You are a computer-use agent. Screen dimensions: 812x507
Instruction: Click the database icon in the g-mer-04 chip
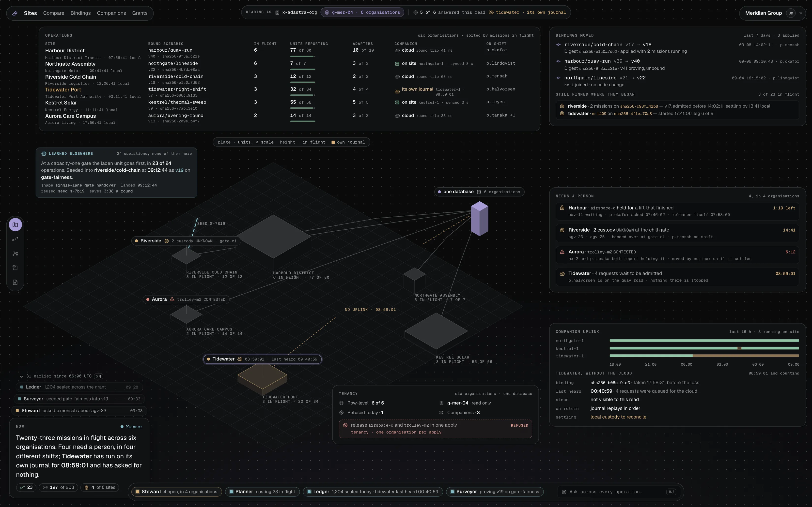327,12
